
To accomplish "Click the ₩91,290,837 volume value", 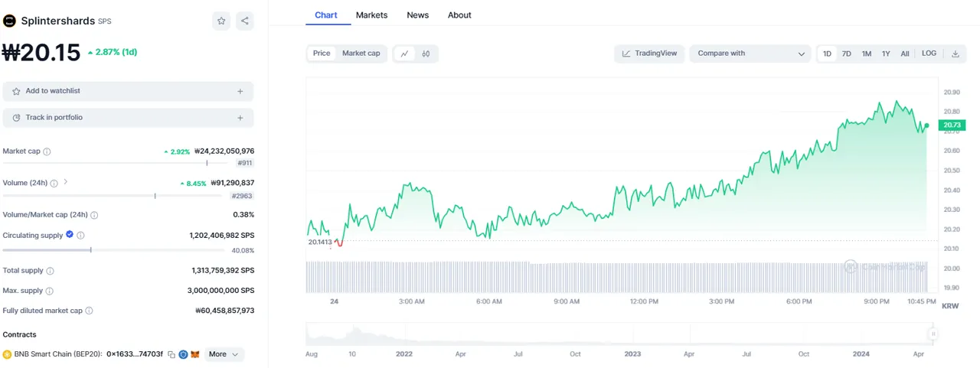I will 233,183.
